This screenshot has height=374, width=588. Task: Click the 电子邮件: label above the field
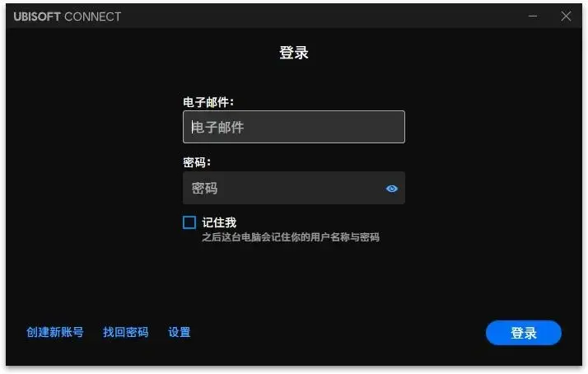pyautogui.click(x=208, y=102)
